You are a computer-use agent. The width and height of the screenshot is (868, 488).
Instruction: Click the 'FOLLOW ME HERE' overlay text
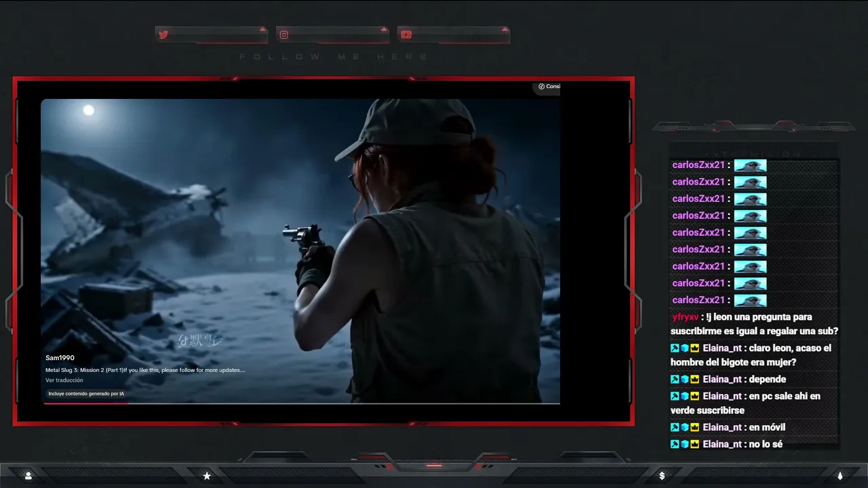(x=334, y=57)
